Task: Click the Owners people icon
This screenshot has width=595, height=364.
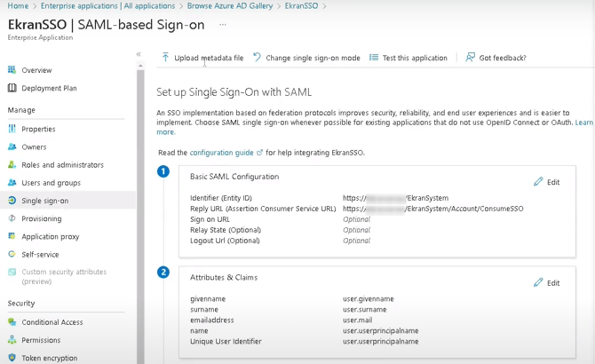Action: coord(12,146)
